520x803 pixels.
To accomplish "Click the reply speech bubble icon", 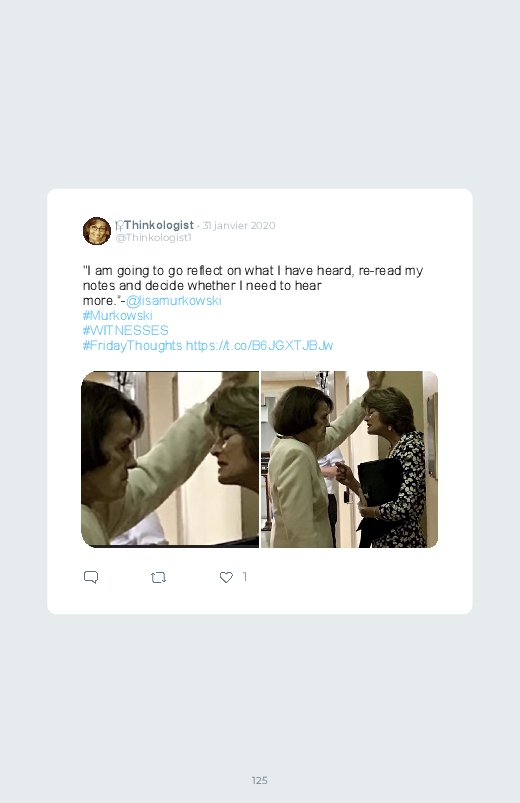I will pyautogui.click(x=91, y=577).
